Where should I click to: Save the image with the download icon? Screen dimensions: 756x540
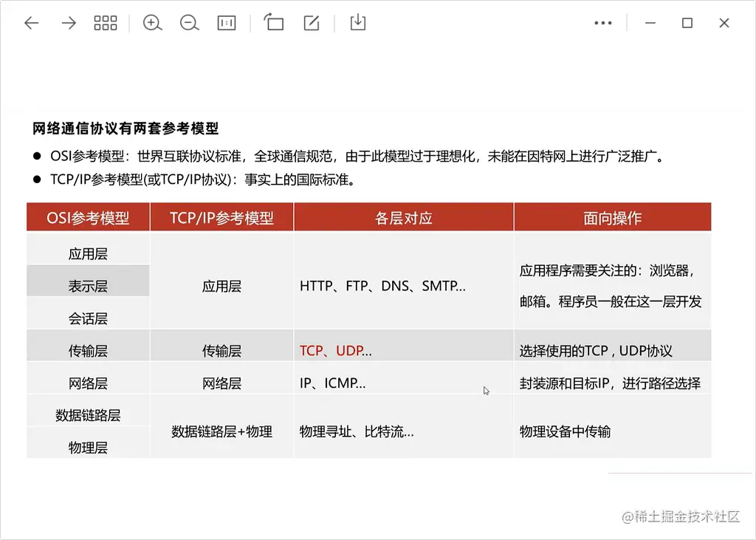tap(358, 22)
